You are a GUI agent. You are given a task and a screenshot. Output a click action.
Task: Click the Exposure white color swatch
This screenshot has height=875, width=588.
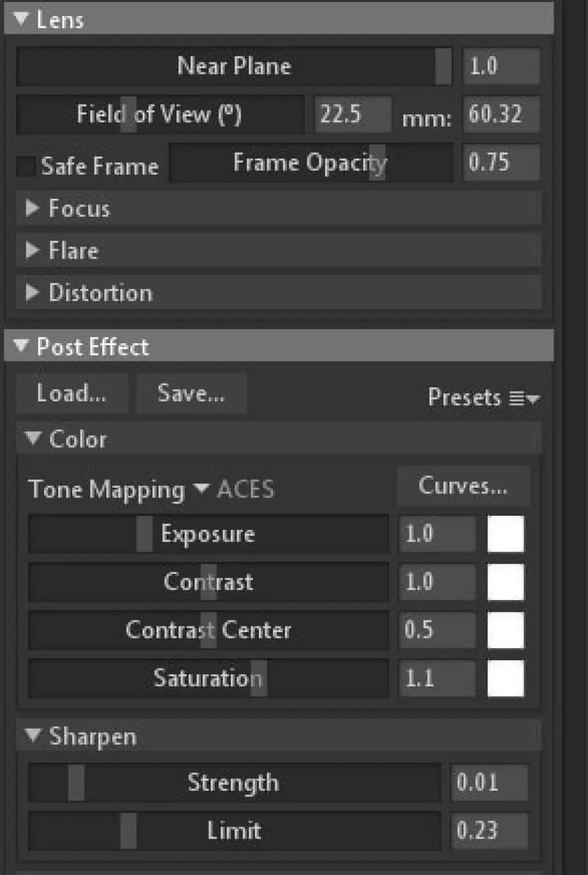[x=506, y=534]
